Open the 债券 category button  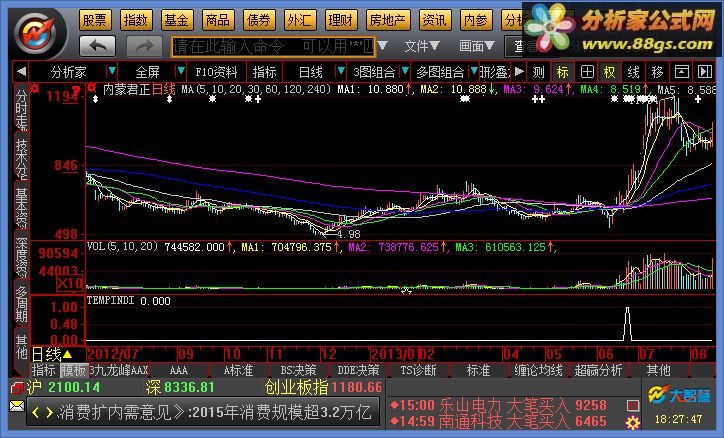(x=259, y=20)
